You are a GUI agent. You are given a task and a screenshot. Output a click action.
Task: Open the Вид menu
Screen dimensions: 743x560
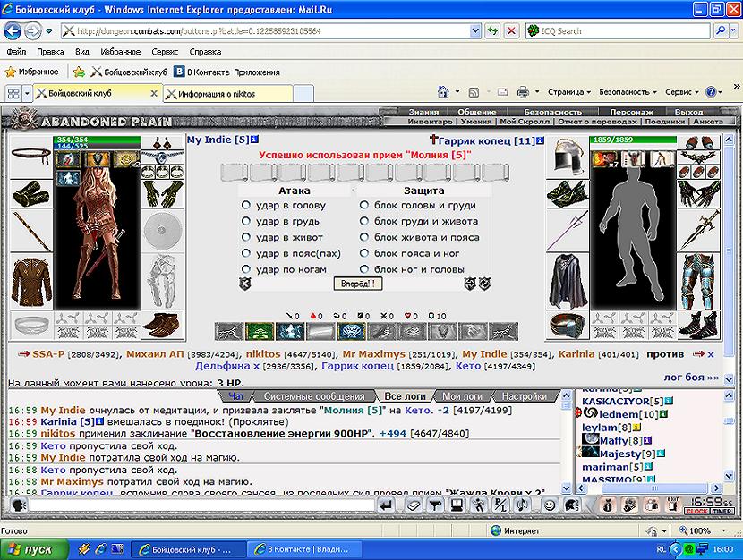pos(82,52)
